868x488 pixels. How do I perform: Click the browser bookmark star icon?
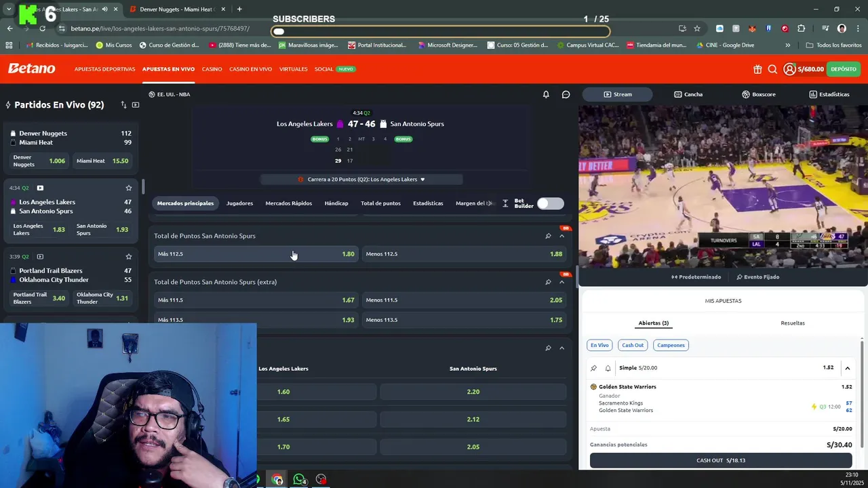click(x=697, y=28)
